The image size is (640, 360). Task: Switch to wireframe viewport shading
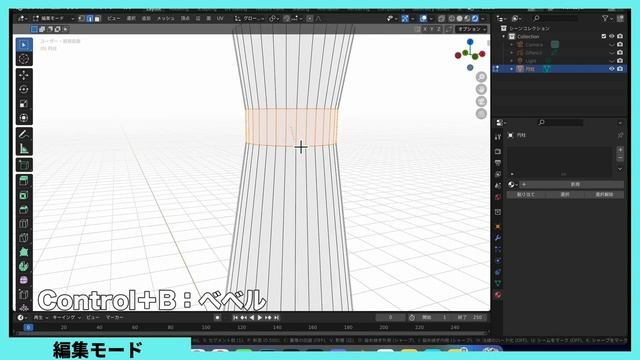tap(452, 18)
